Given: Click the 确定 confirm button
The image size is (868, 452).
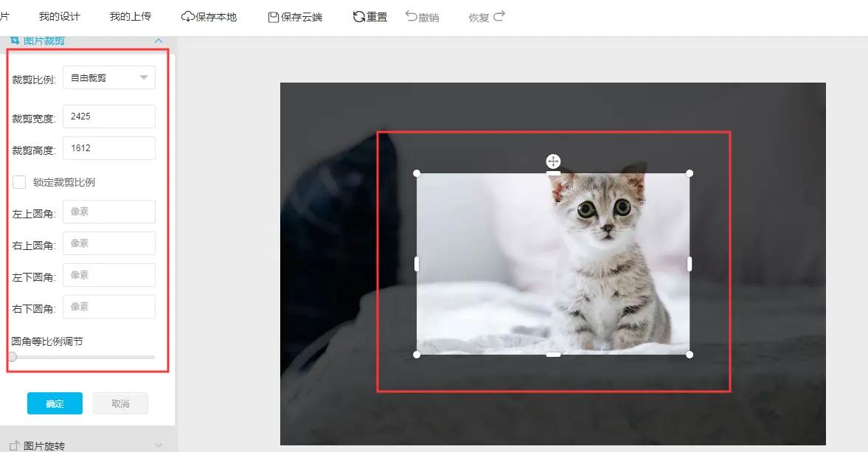Looking at the screenshot, I should 55,403.
